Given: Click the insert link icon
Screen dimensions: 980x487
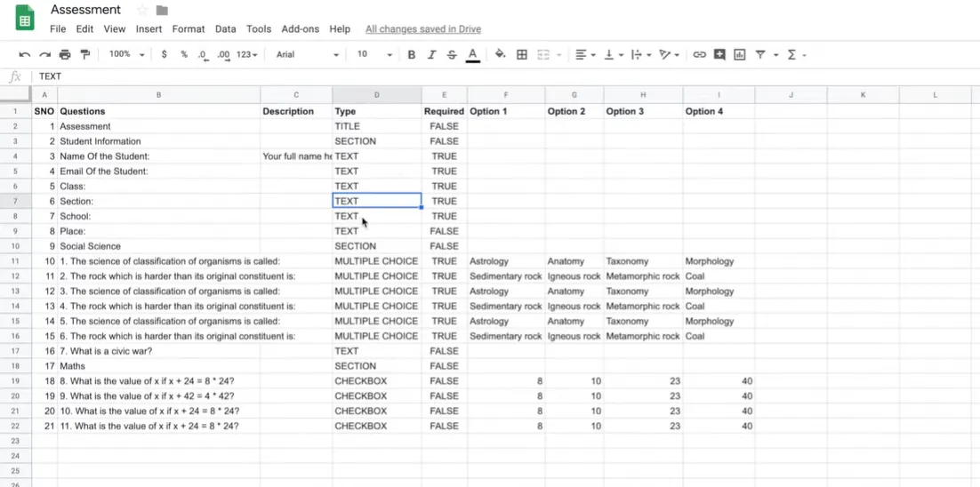Looking at the screenshot, I should pos(699,55).
